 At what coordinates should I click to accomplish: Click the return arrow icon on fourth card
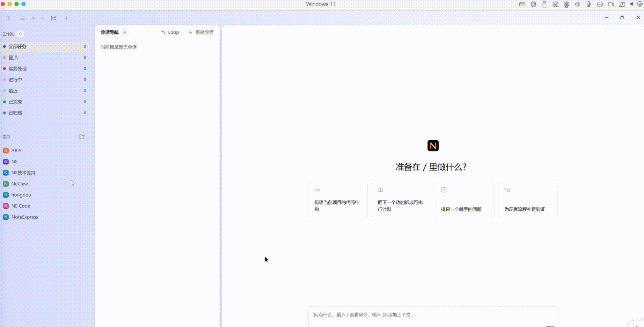[507, 190]
